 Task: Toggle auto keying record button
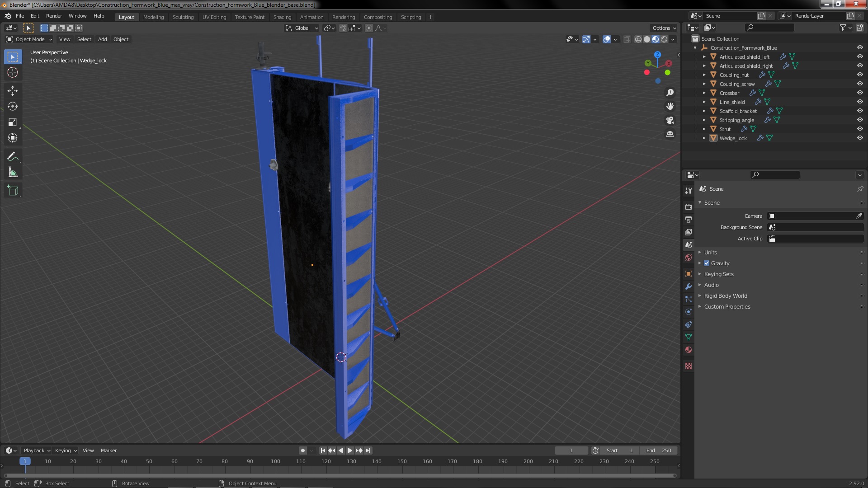point(302,450)
